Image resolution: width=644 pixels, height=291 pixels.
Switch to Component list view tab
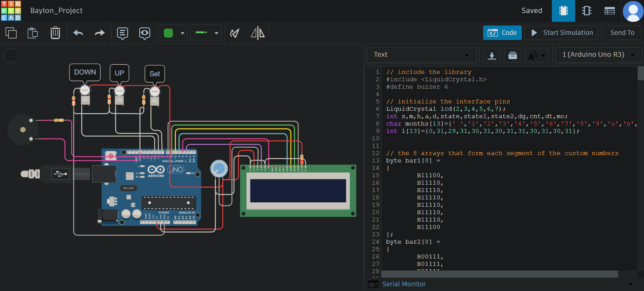coord(609,11)
